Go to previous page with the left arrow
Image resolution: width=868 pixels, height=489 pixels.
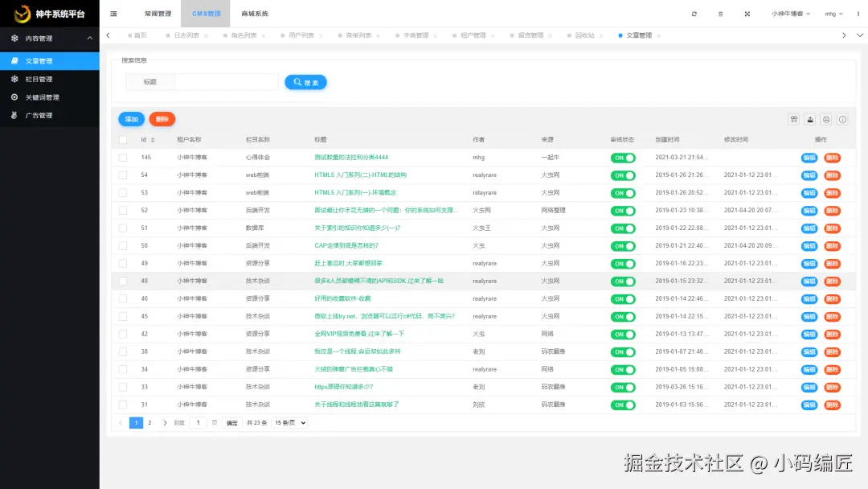(x=121, y=422)
